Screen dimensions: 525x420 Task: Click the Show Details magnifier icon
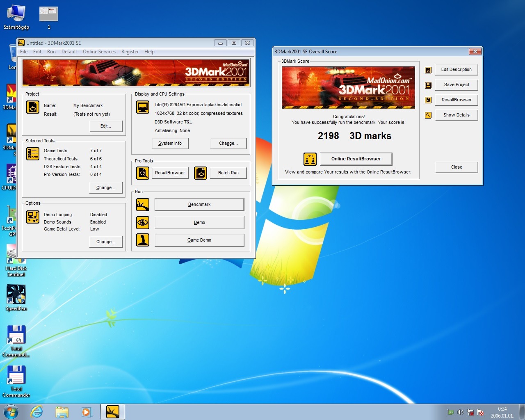pyautogui.click(x=428, y=115)
